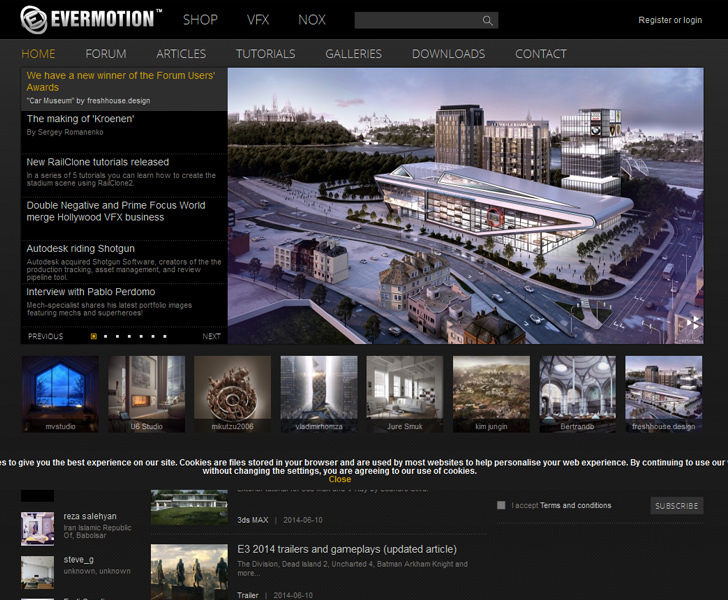
Task: Select the first highlighted slider pagination dot
Action: [94, 336]
